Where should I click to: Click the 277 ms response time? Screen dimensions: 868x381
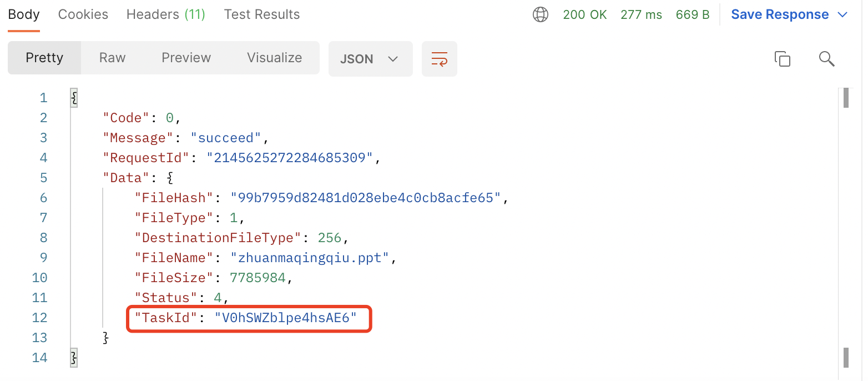tap(641, 15)
